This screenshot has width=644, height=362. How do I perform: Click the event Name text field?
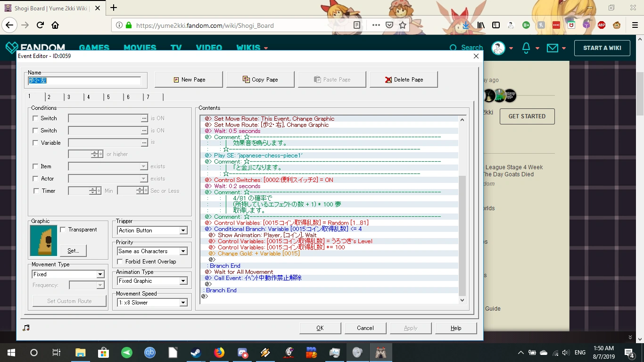click(85, 81)
